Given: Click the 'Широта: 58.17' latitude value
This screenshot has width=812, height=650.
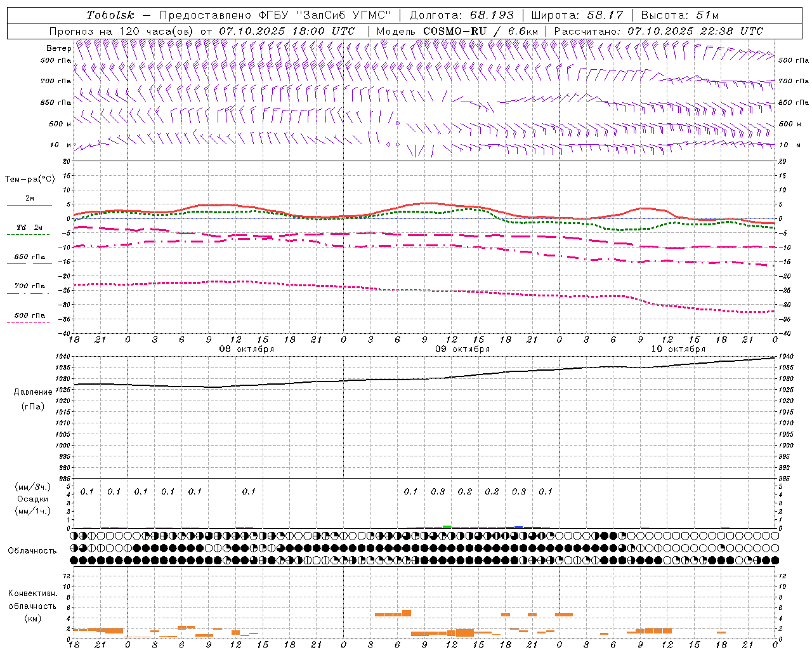Looking at the screenshot, I should coord(577,15).
